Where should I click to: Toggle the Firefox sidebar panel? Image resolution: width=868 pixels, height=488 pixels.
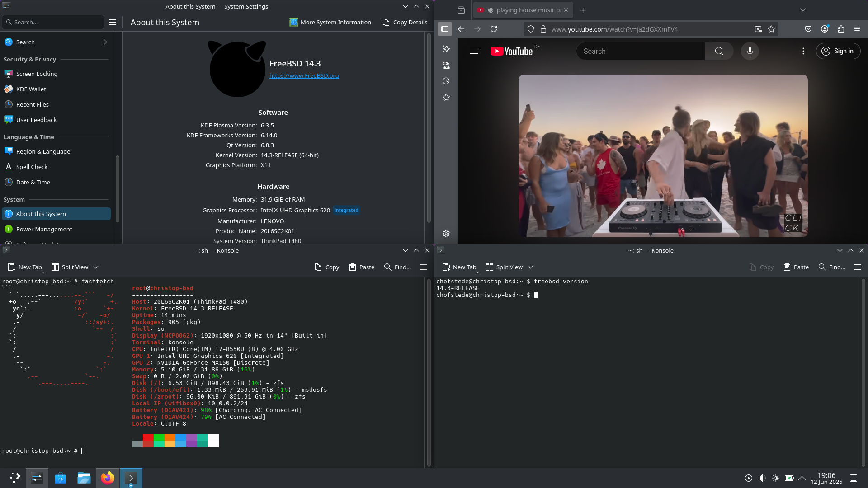coord(445,29)
